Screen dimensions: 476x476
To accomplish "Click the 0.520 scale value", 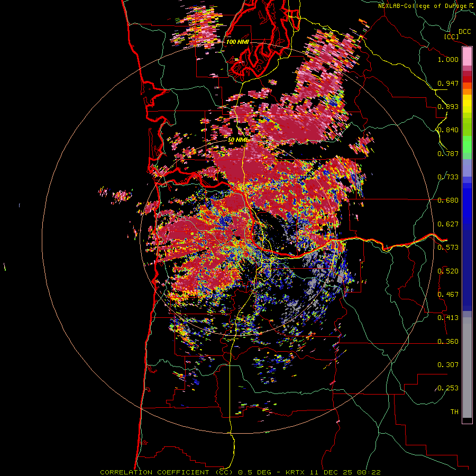I will pyautogui.click(x=448, y=271).
